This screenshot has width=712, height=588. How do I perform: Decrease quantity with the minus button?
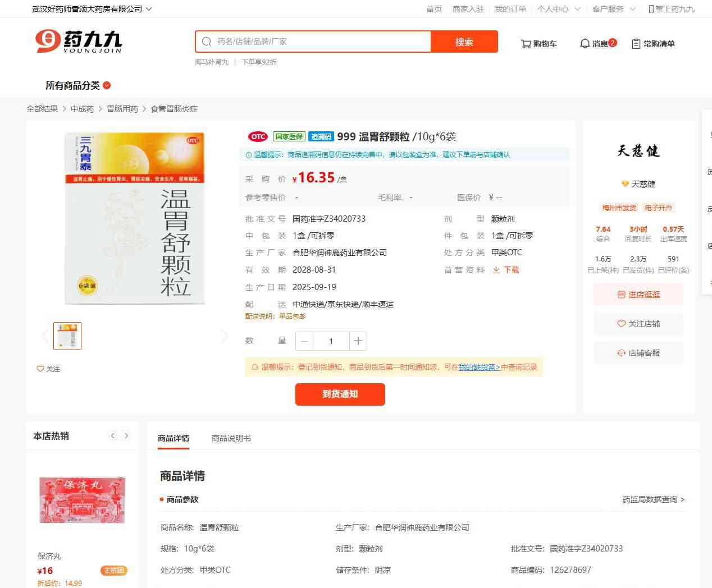[x=304, y=341]
